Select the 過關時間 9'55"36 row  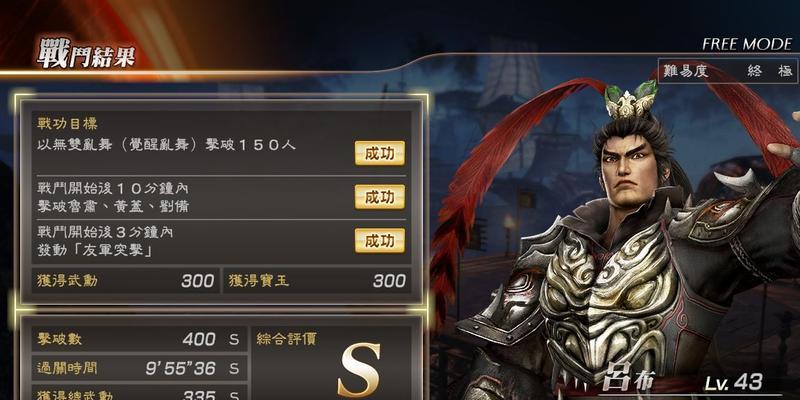pos(139,368)
